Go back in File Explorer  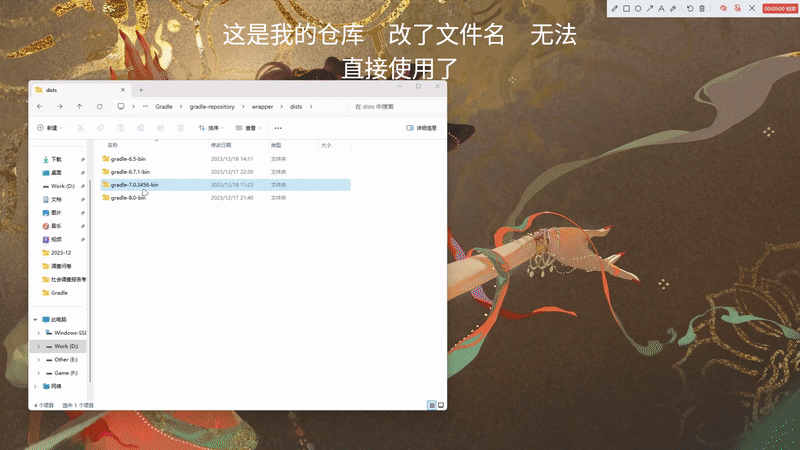coord(40,107)
